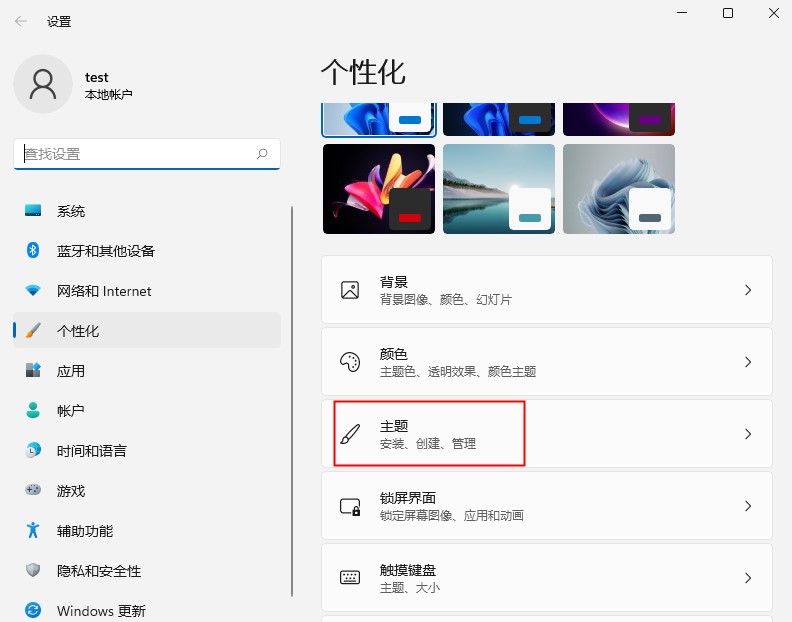Screen dimensions: 792x622
Task: Open 游戏 in the sidebar
Action: (x=146, y=490)
